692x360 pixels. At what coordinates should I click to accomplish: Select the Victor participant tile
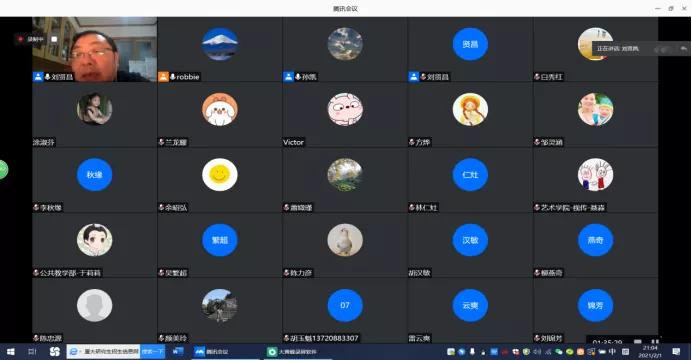[345, 115]
